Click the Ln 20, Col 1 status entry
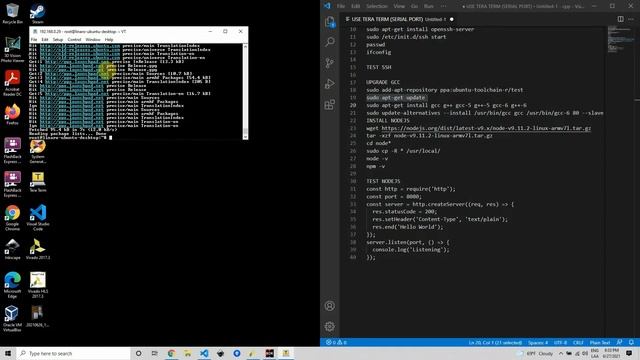The height and width of the screenshot is (360, 640). coord(495,342)
